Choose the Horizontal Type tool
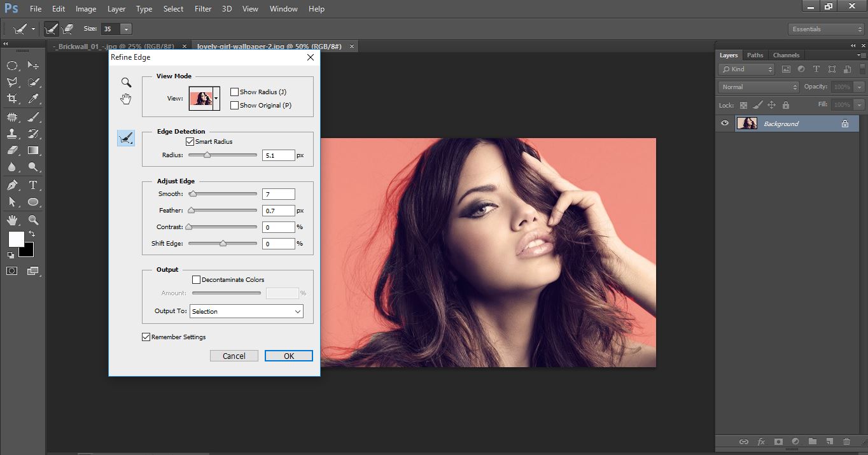This screenshot has height=455, width=868. point(33,185)
